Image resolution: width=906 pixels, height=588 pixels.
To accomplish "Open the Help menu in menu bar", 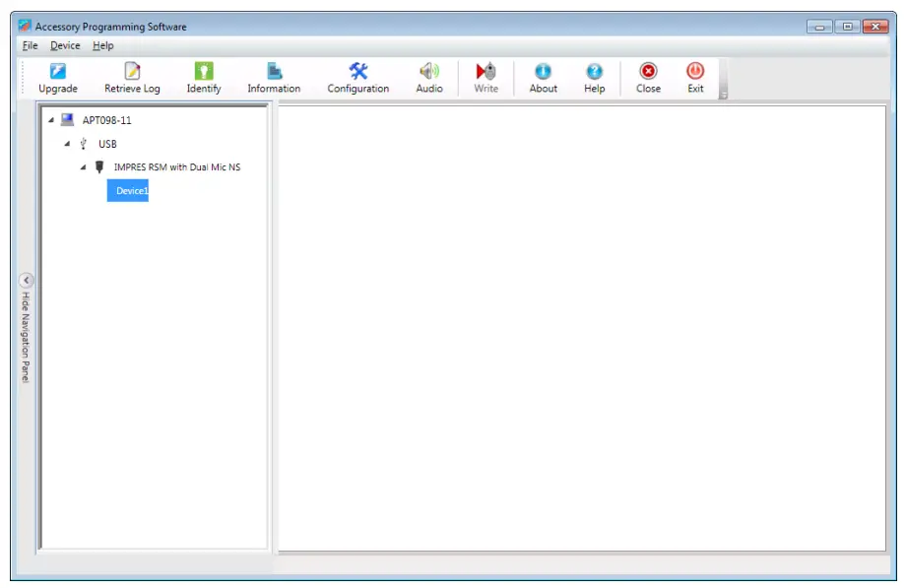I will point(102,45).
